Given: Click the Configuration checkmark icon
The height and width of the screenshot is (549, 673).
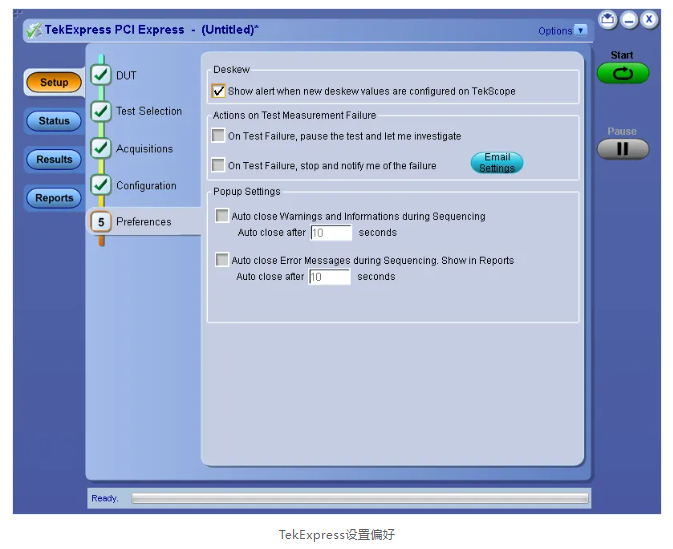Looking at the screenshot, I should [x=101, y=185].
